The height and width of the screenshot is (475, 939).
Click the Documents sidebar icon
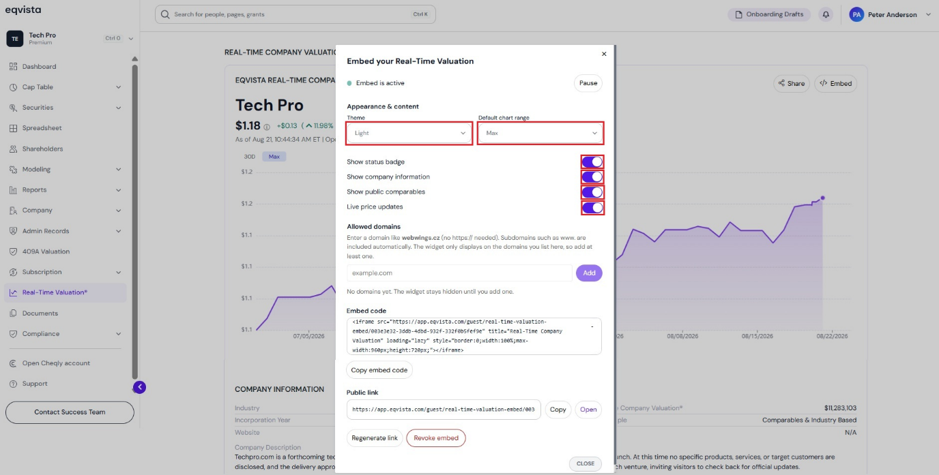click(x=13, y=313)
